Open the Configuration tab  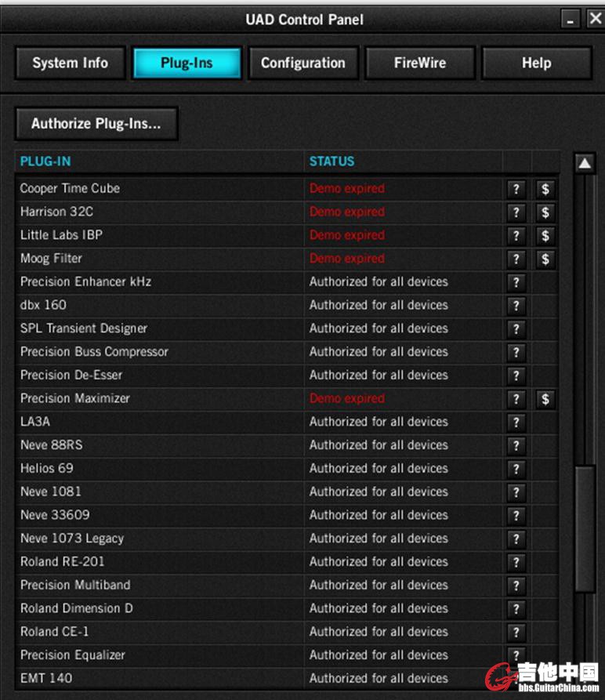tap(303, 63)
